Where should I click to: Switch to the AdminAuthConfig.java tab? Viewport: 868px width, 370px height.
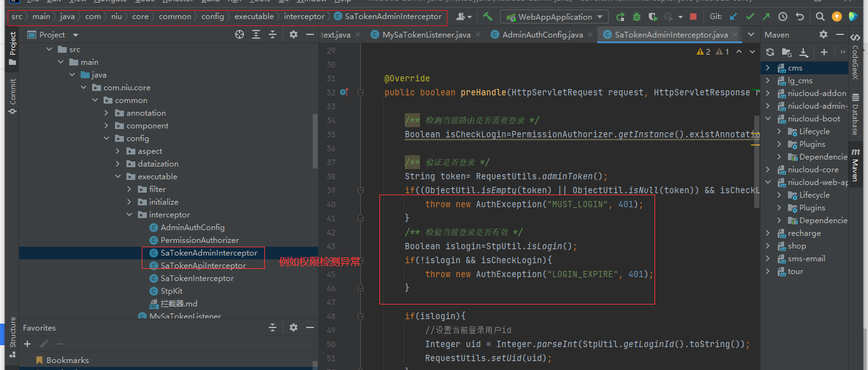542,35
